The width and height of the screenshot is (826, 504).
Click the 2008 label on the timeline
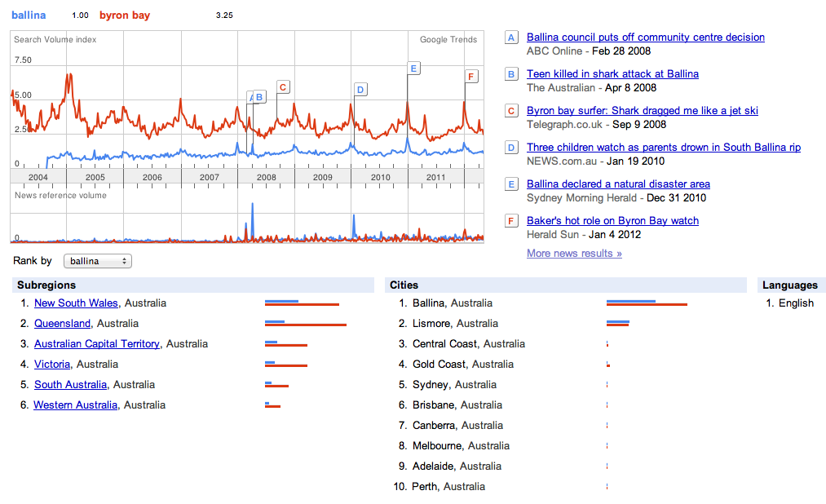(267, 178)
